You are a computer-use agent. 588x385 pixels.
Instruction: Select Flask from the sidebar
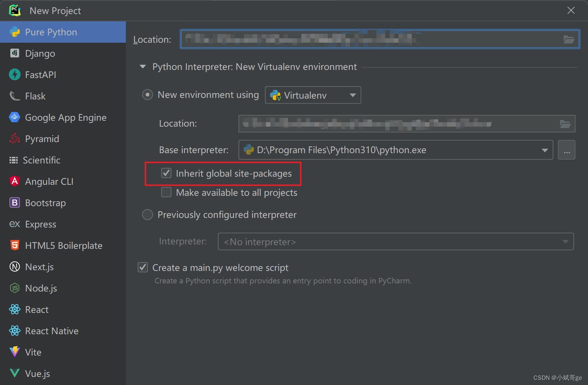[x=63, y=96]
